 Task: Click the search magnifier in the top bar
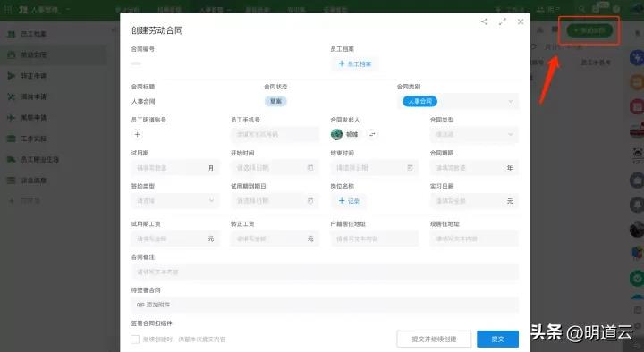(x=581, y=9)
